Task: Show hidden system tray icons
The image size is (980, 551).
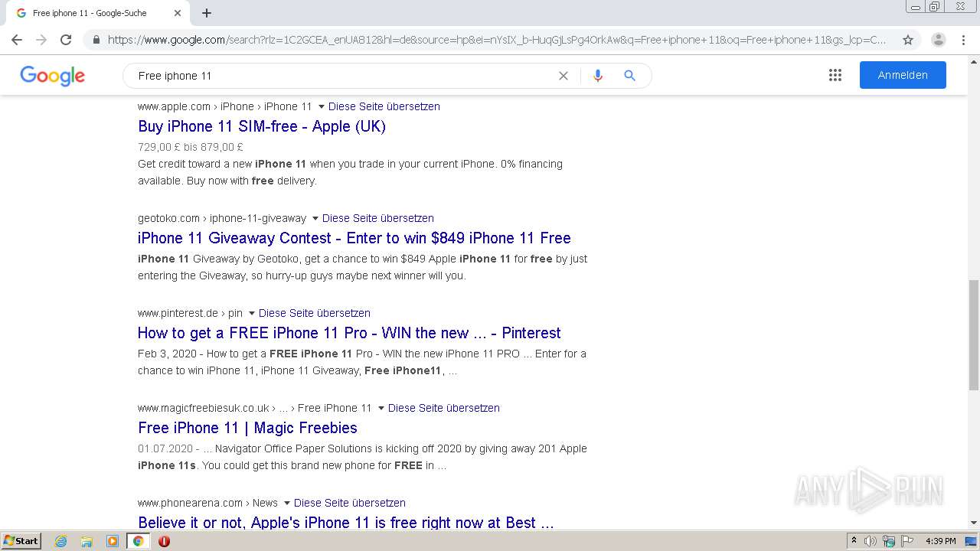Action: click(x=854, y=541)
